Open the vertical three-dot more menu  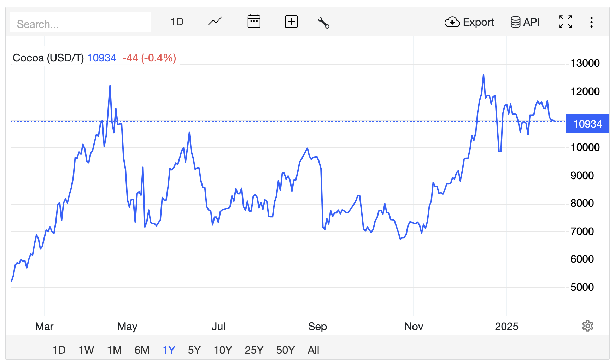point(591,22)
